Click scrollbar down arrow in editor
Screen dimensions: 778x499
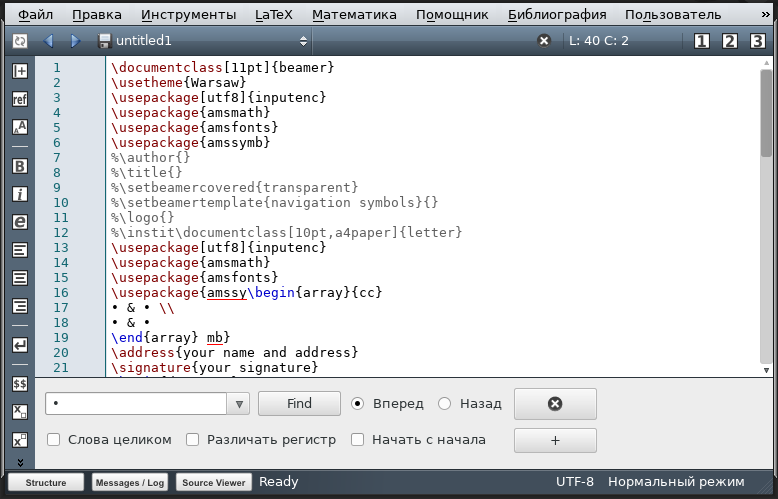tap(766, 370)
